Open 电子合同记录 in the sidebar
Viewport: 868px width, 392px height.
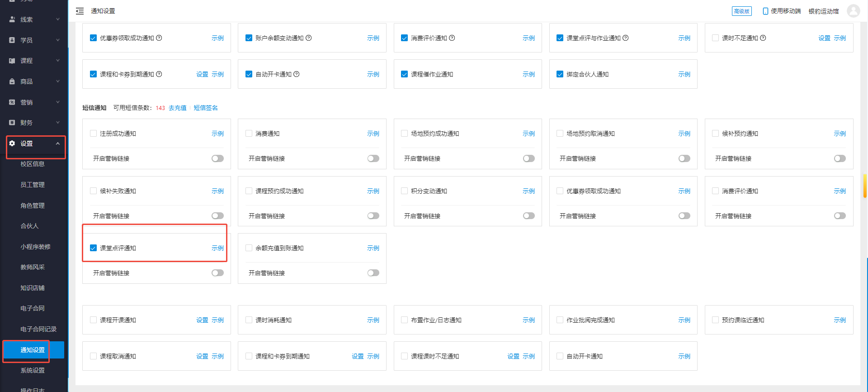click(x=38, y=329)
